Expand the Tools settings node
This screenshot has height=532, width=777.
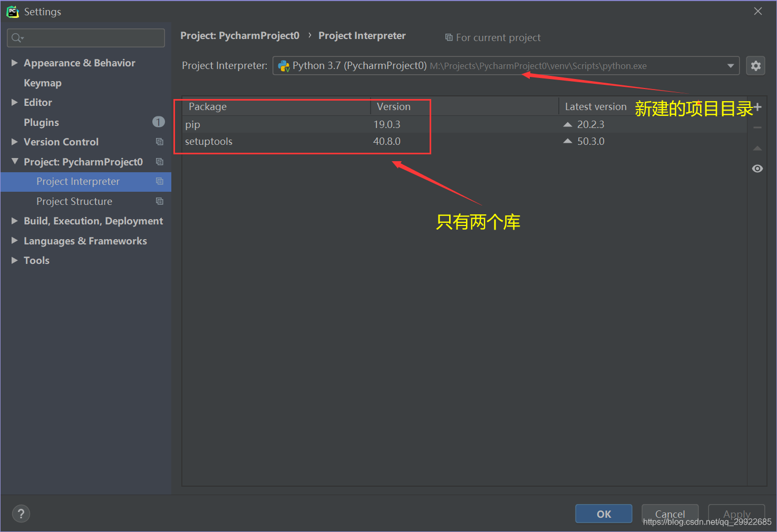coord(15,260)
